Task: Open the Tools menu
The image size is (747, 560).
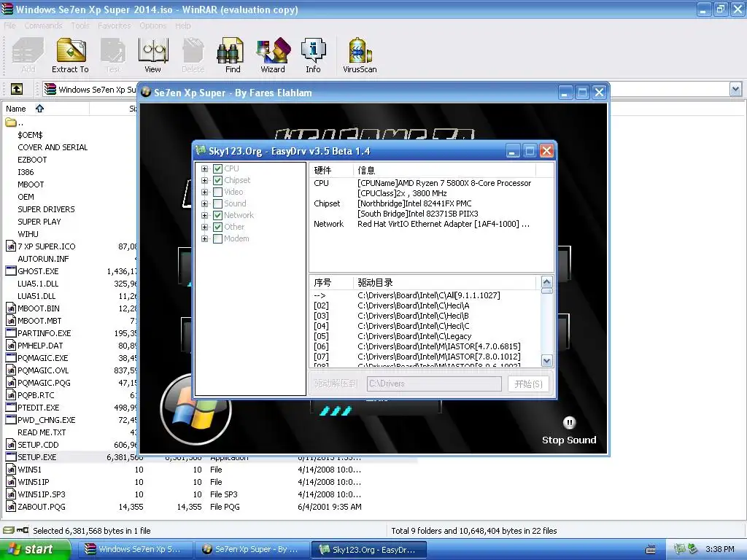Action: coord(80,26)
